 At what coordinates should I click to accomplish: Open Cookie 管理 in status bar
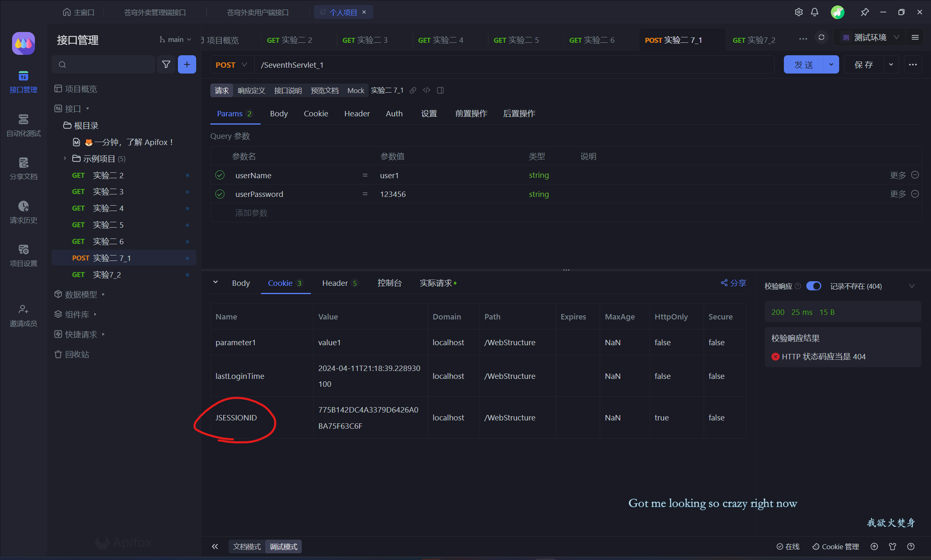835,546
